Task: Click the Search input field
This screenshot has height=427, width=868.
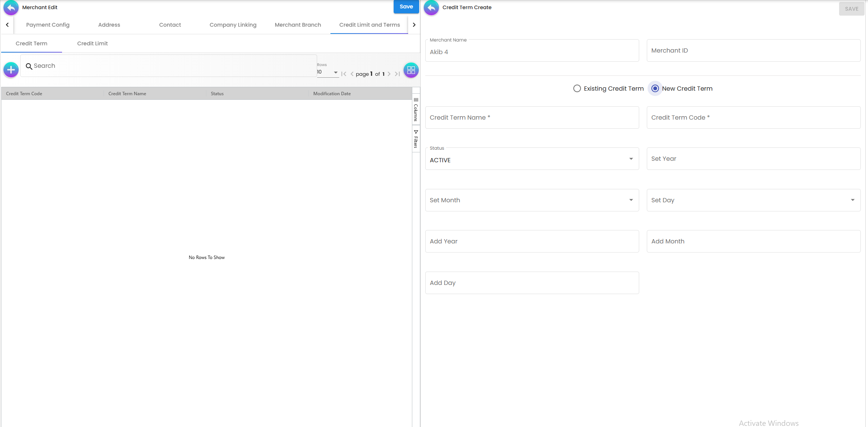Action: [169, 66]
